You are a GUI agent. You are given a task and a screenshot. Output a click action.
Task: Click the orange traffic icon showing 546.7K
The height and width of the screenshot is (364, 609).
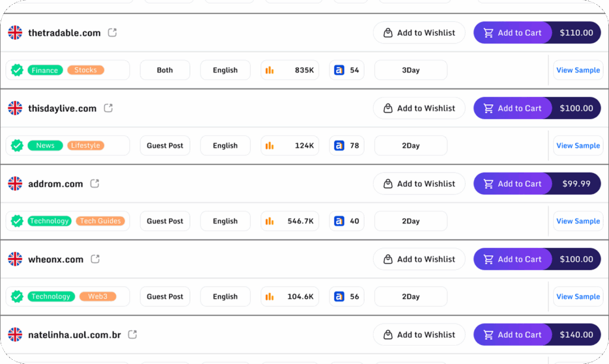[269, 221]
